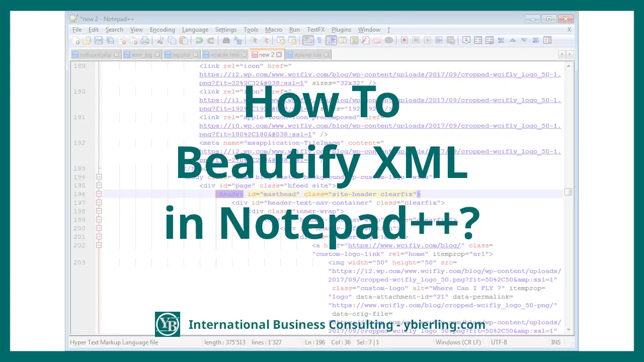Image resolution: width=644 pixels, height=362 pixels.
Task: Click the scrollbar down arrow
Action: click(569, 330)
